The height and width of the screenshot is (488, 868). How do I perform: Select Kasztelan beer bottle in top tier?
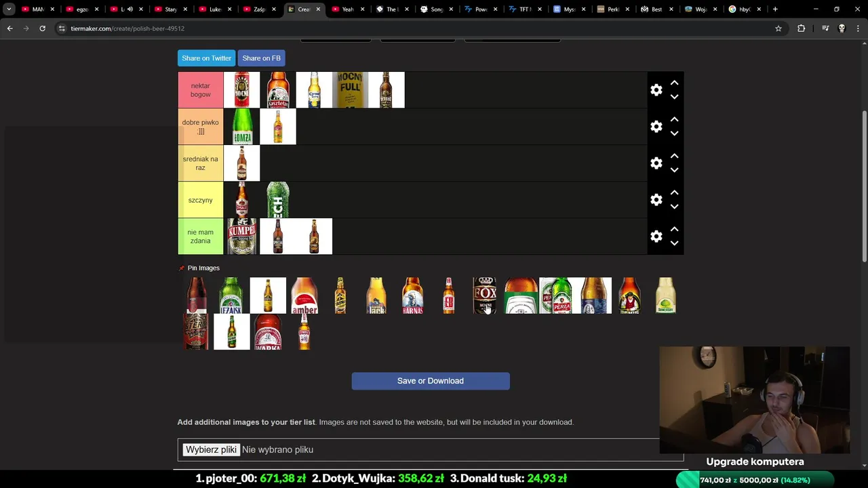(x=278, y=90)
